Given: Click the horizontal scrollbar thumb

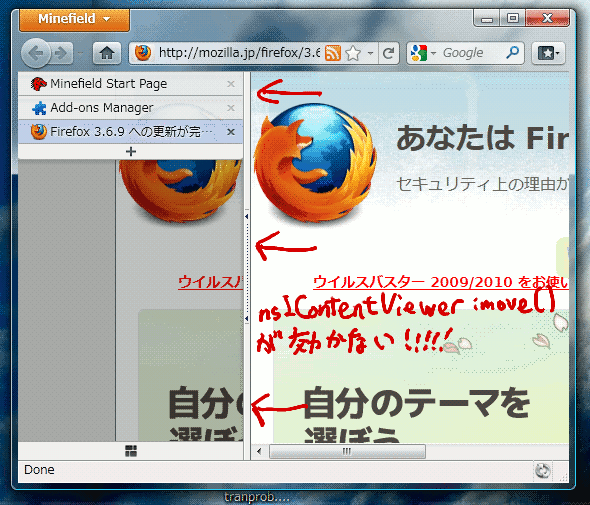Looking at the screenshot, I should click(x=347, y=451).
